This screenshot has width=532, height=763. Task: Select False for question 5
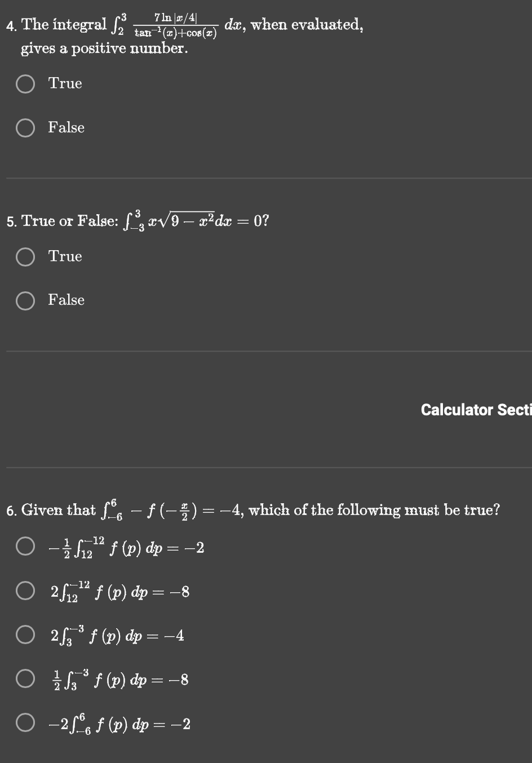coord(25,300)
